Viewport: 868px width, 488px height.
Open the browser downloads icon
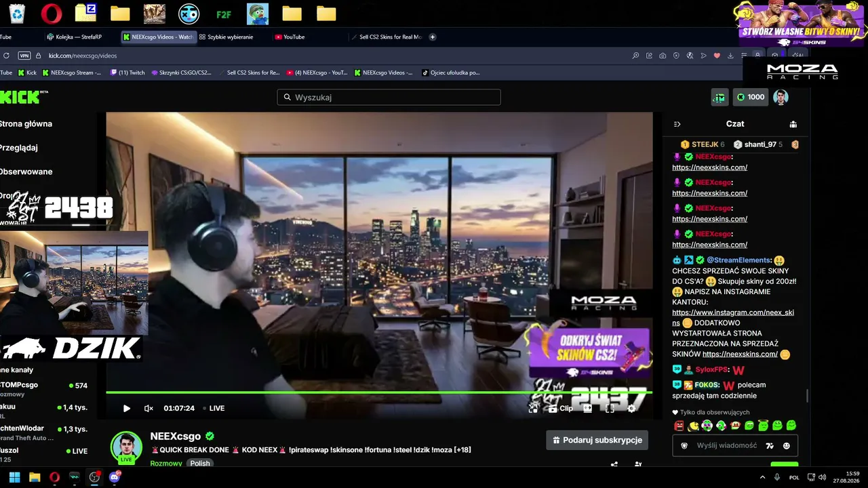[x=730, y=56]
